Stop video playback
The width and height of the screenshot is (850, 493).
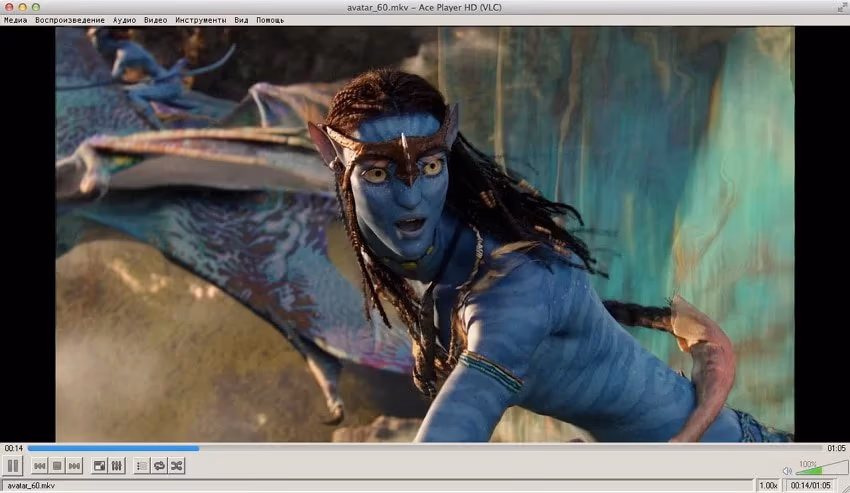pos(58,466)
